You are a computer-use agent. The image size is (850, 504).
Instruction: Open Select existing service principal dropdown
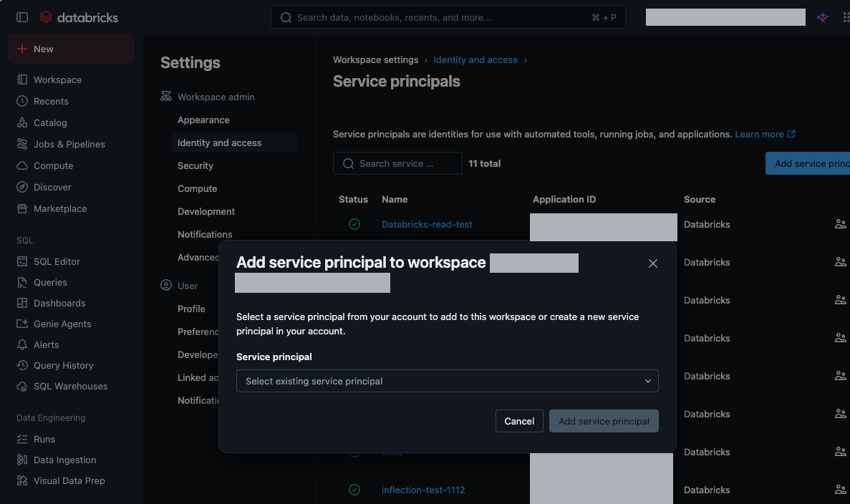click(x=448, y=381)
